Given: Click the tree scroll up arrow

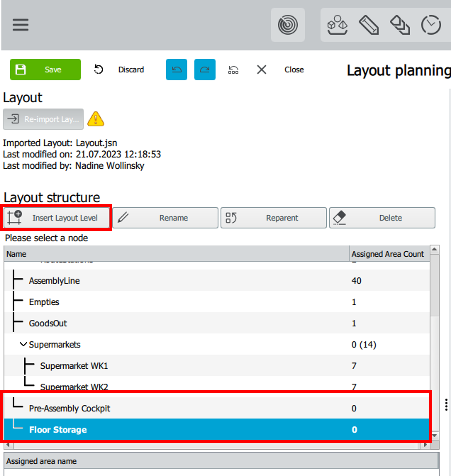Looking at the screenshot, I should click(434, 249).
